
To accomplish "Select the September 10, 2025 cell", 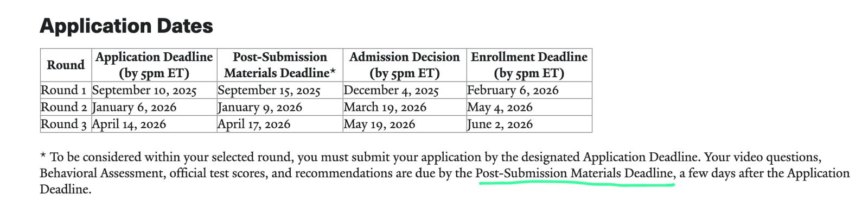I will pyautogui.click(x=144, y=90).
